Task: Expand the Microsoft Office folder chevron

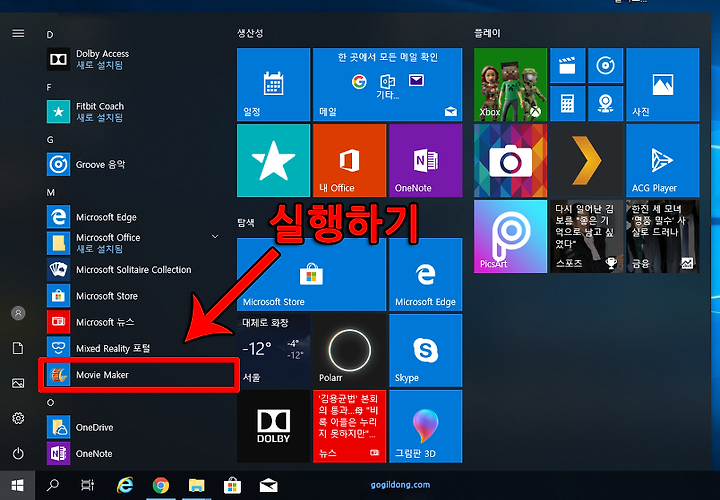Action: (x=215, y=236)
